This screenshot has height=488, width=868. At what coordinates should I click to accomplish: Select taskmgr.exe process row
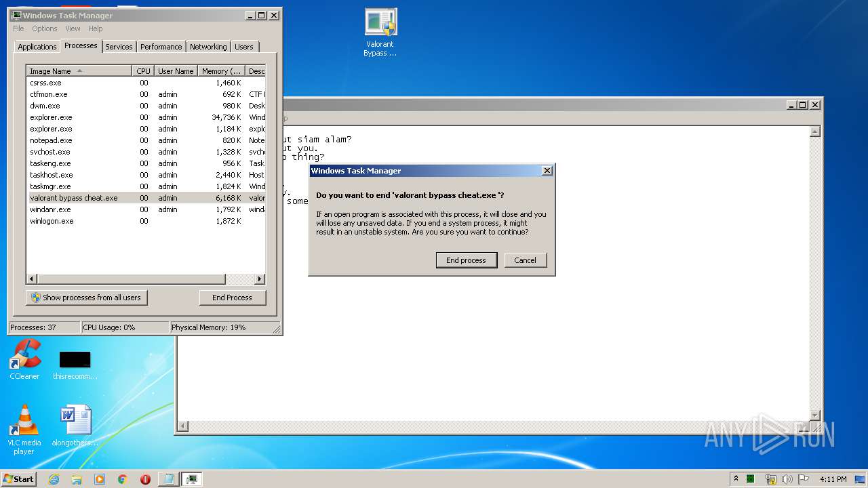click(146, 186)
